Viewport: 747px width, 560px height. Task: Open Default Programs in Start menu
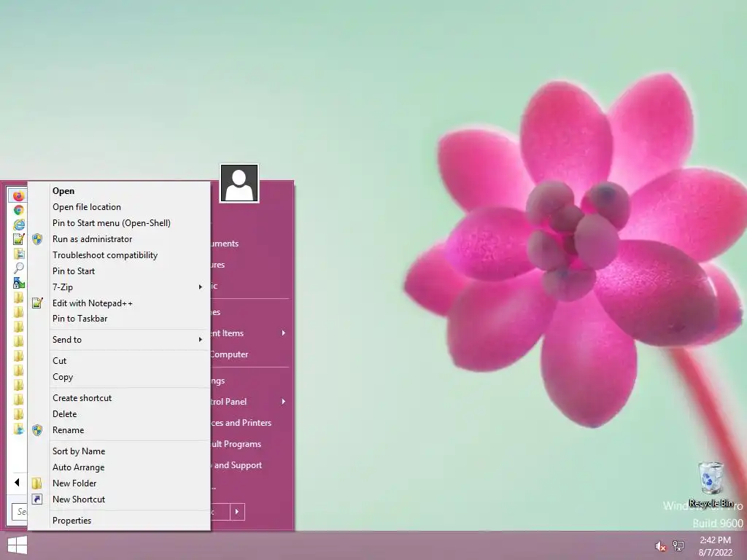[x=249, y=444]
